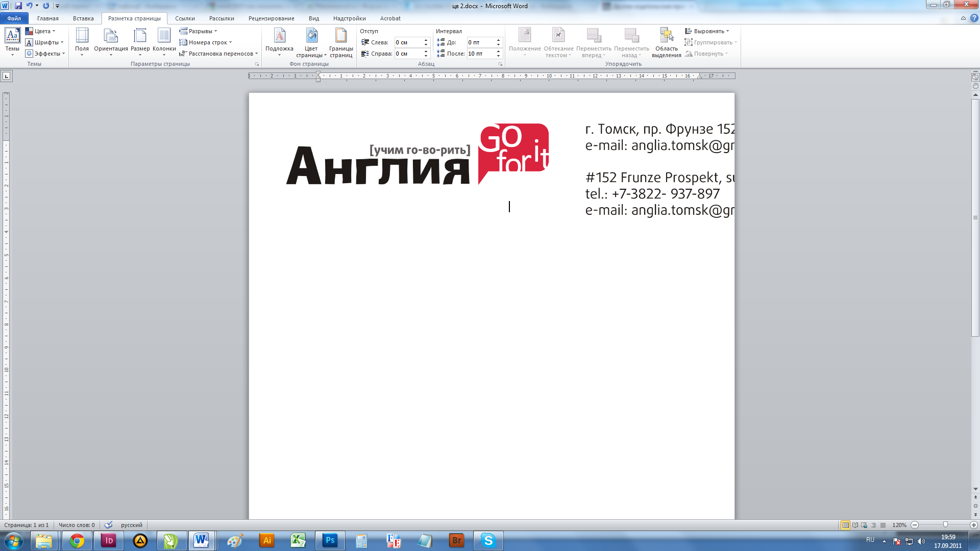Open the Выровнять align dropdown

click(x=707, y=31)
